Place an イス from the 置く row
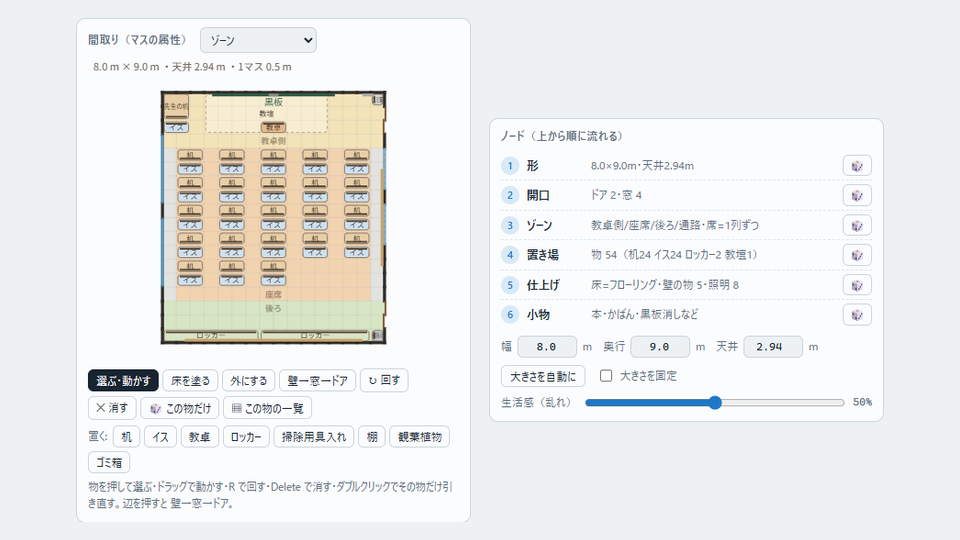 (160, 437)
